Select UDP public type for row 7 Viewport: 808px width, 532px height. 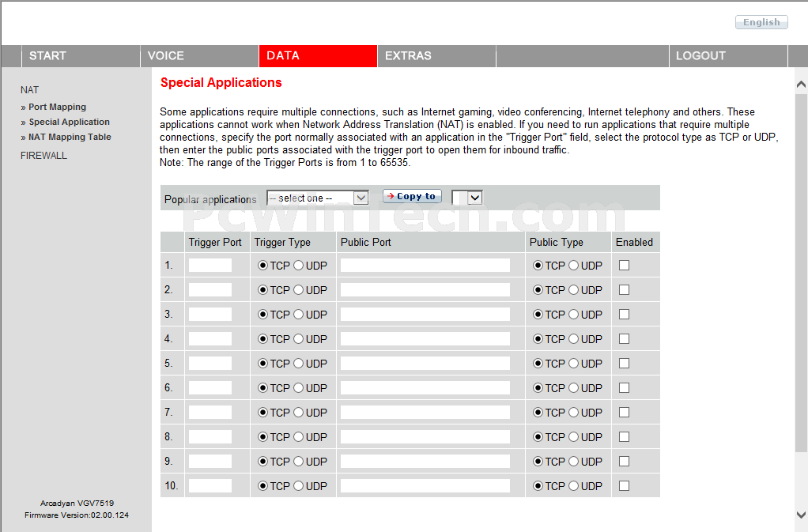click(x=573, y=413)
